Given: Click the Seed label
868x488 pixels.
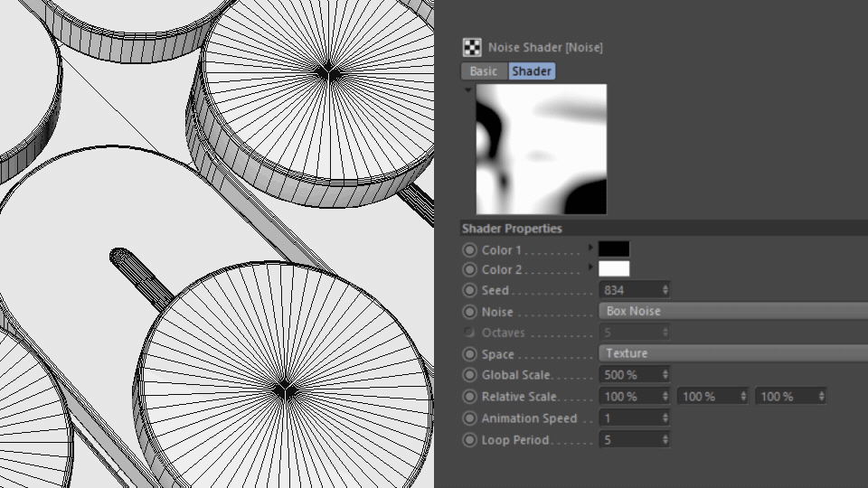Looking at the screenshot, I should pos(495,290).
